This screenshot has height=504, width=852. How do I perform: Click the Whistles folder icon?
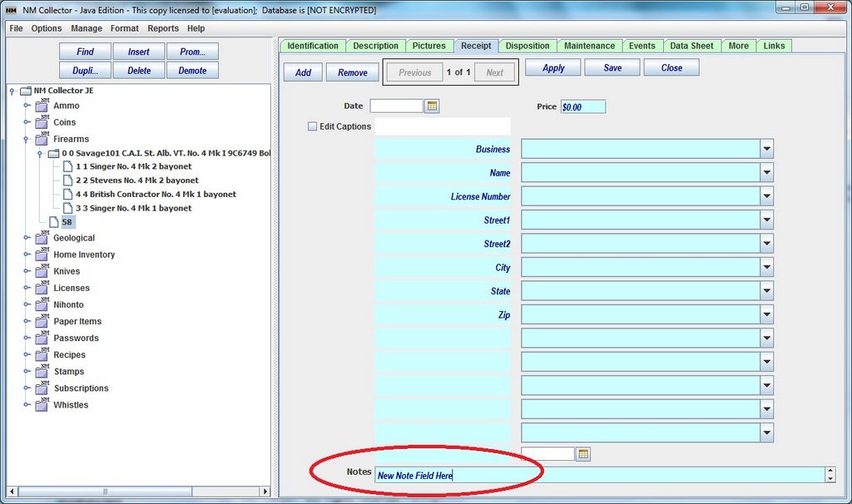pyautogui.click(x=42, y=405)
